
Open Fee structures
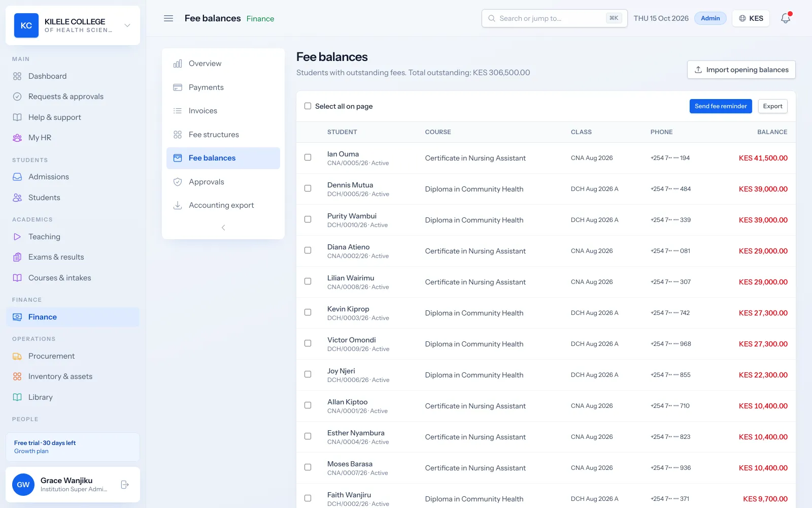223,135
